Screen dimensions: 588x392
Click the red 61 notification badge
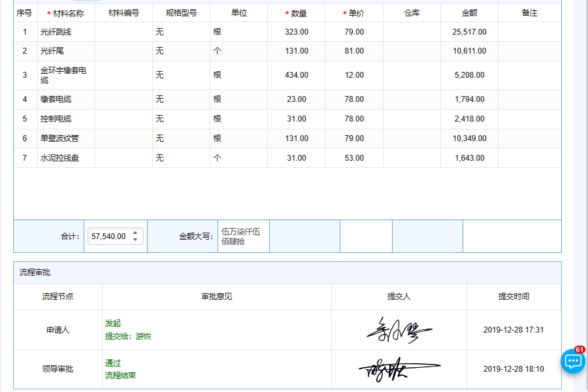[580, 350]
